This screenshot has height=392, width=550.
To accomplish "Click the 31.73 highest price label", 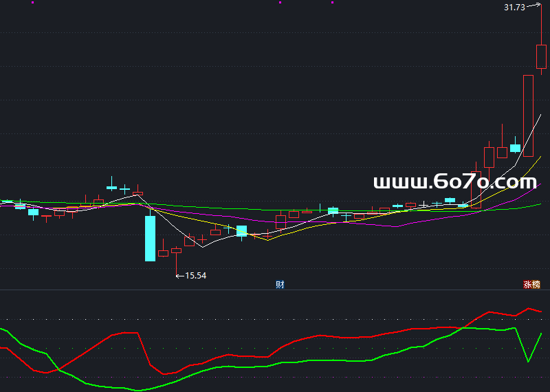I will pos(514,7).
